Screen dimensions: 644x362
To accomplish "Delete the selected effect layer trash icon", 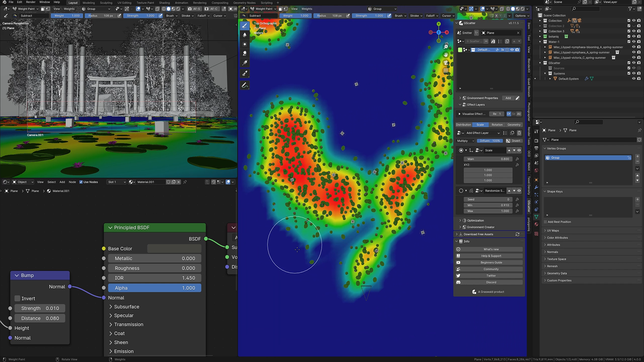I will click(519, 133).
